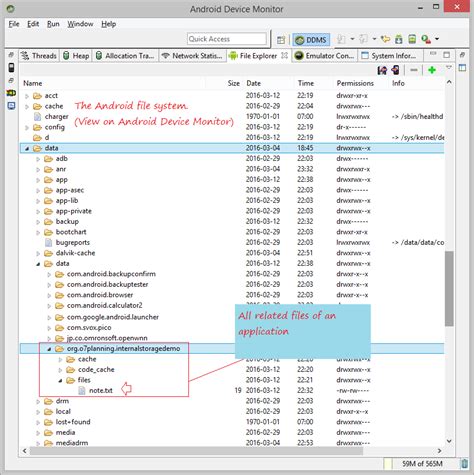Switch to the Threads tab
Screen dimensions: 474x475
point(39,56)
